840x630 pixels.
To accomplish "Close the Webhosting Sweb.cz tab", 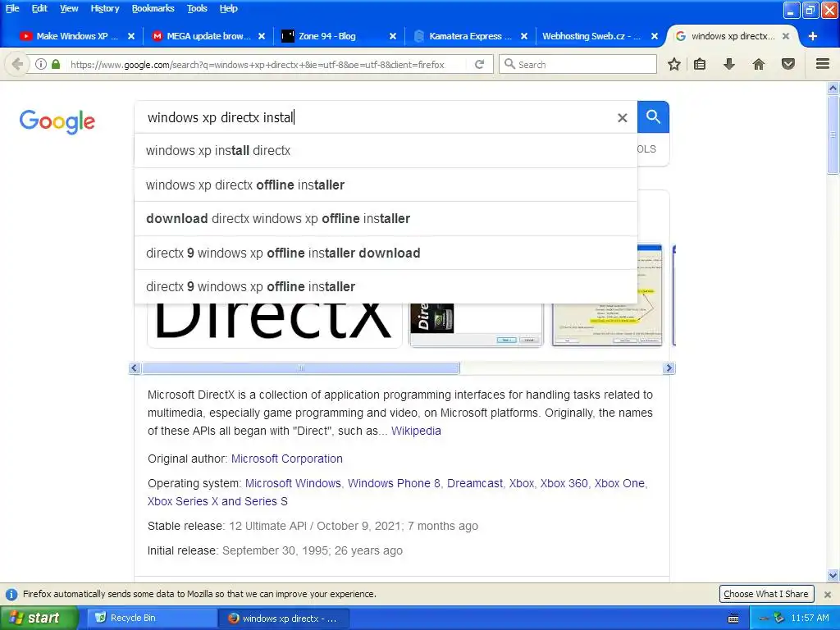I will coord(655,36).
